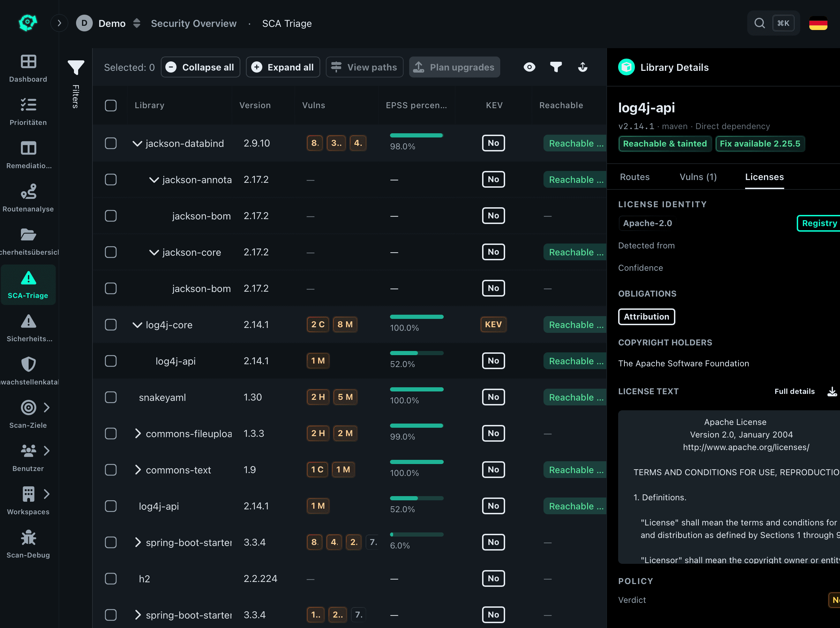Open the Workspaces sidebar item
840x628 pixels.
28,501
